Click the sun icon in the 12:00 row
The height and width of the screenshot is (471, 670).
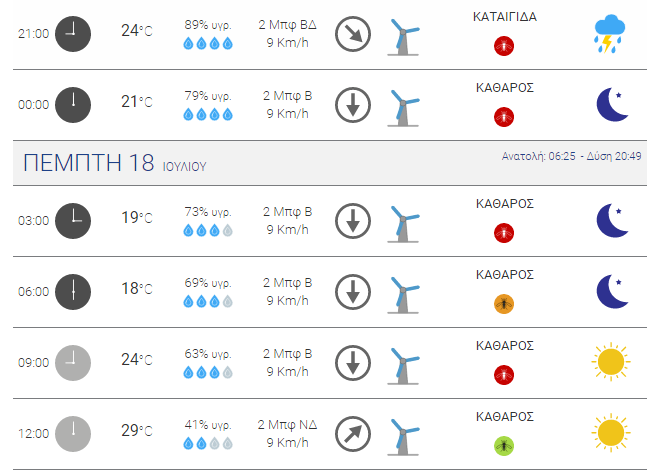pyautogui.click(x=611, y=433)
